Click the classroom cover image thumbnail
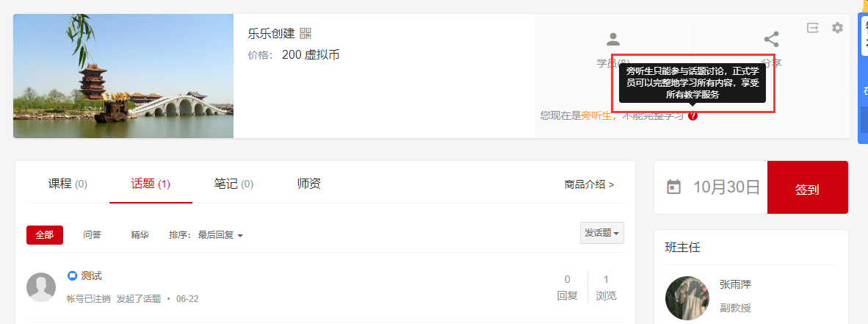Image resolution: width=868 pixels, height=324 pixels. tap(123, 76)
